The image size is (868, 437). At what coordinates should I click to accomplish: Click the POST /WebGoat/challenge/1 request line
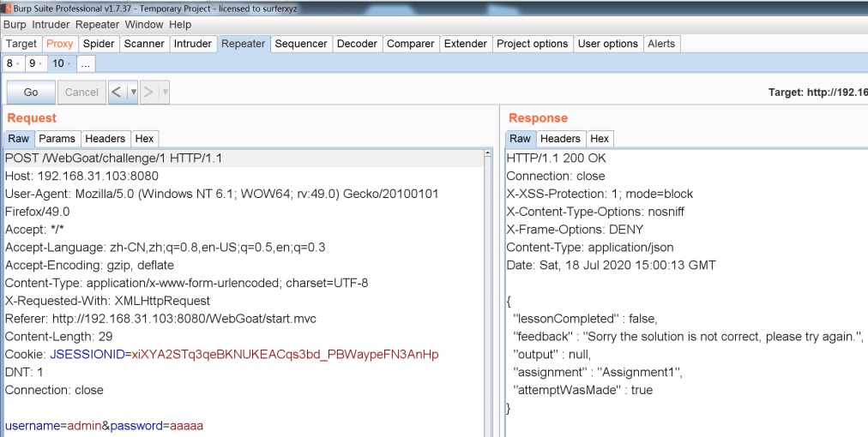113,159
